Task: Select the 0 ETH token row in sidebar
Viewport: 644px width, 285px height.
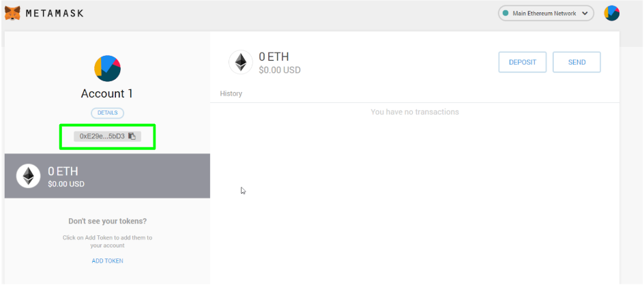Action: click(x=108, y=176)
